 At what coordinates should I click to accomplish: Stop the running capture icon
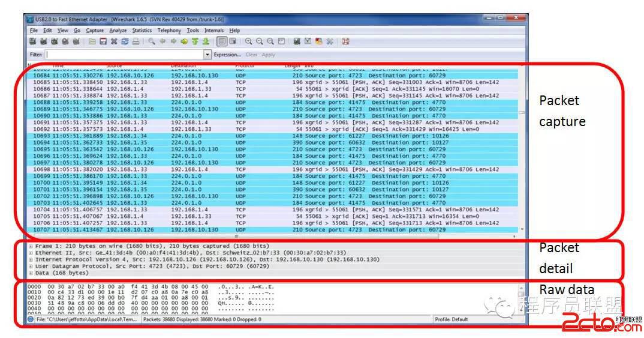point(65,41)
